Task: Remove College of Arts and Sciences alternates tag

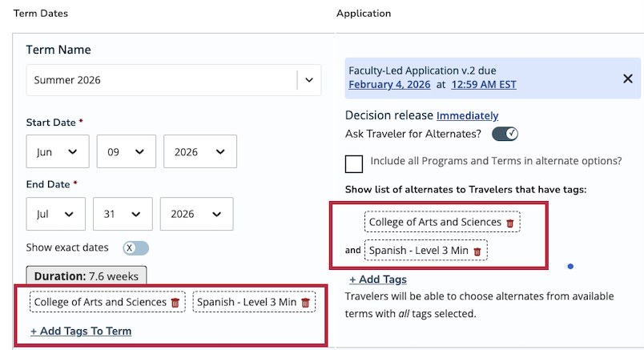Action: 510,223
